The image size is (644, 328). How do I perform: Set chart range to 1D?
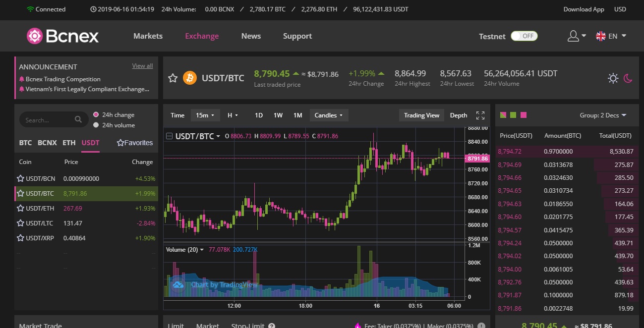259,115
